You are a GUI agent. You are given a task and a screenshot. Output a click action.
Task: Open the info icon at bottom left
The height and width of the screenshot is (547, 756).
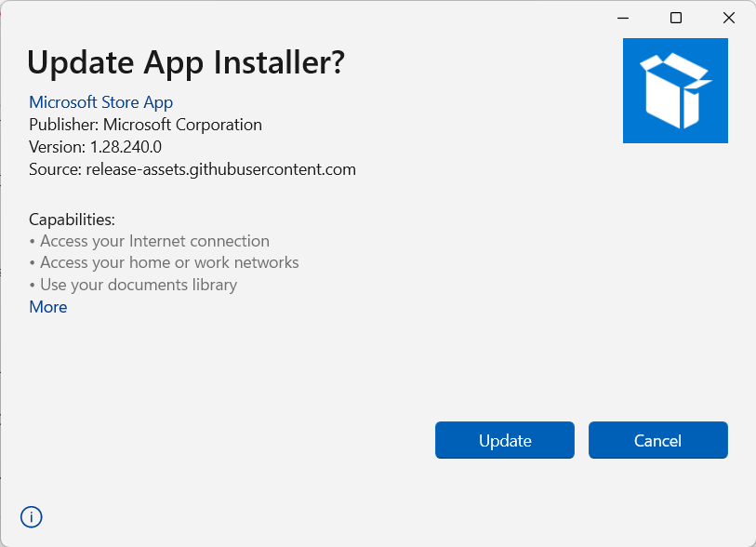32,517
